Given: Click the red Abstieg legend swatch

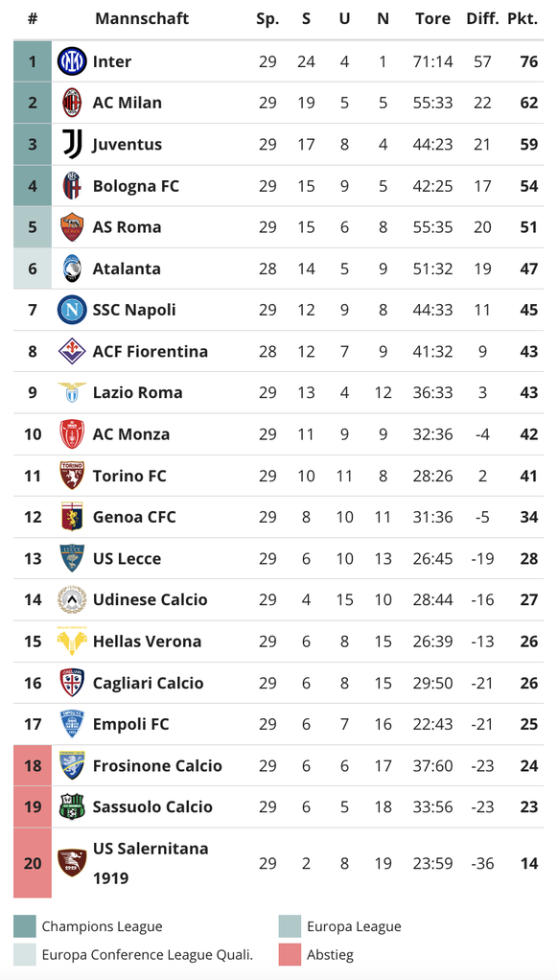Looking at the screenshot, I should [290, 954].
